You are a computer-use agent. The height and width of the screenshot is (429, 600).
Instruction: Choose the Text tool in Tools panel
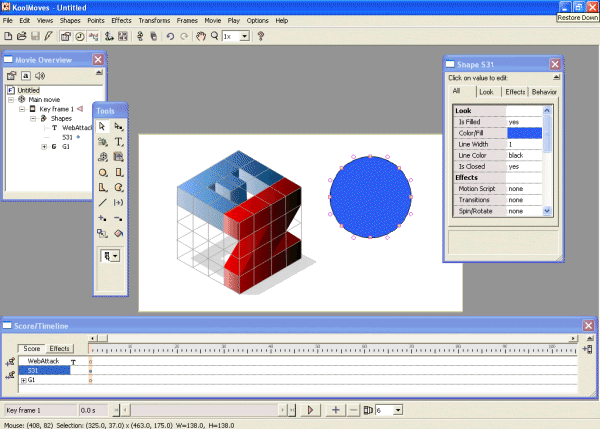(119, 142)
